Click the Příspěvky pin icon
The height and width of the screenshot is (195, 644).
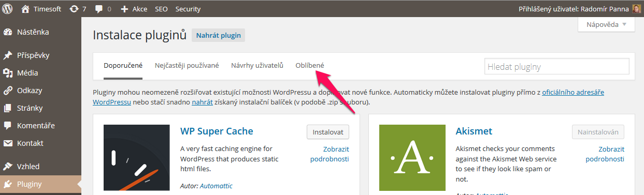pyautogui.click(x=8, y=55)
